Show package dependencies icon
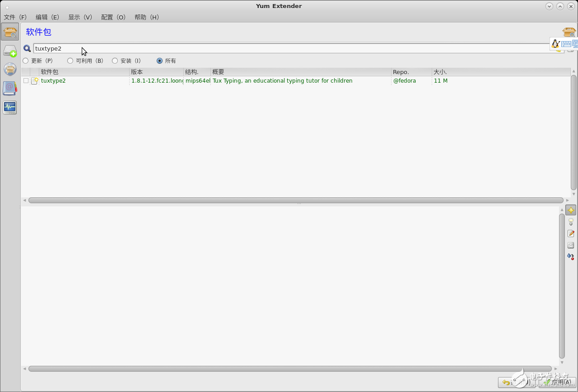 [x=571, y=256]
